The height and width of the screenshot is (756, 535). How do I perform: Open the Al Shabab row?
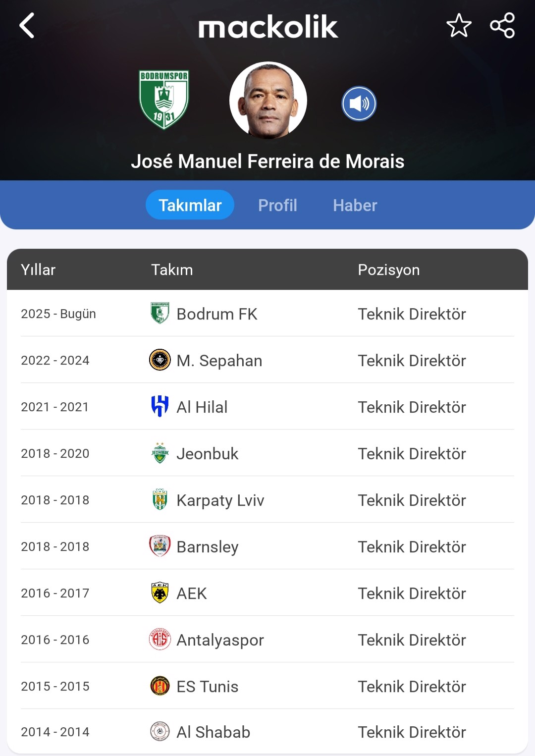pos(267,732)
